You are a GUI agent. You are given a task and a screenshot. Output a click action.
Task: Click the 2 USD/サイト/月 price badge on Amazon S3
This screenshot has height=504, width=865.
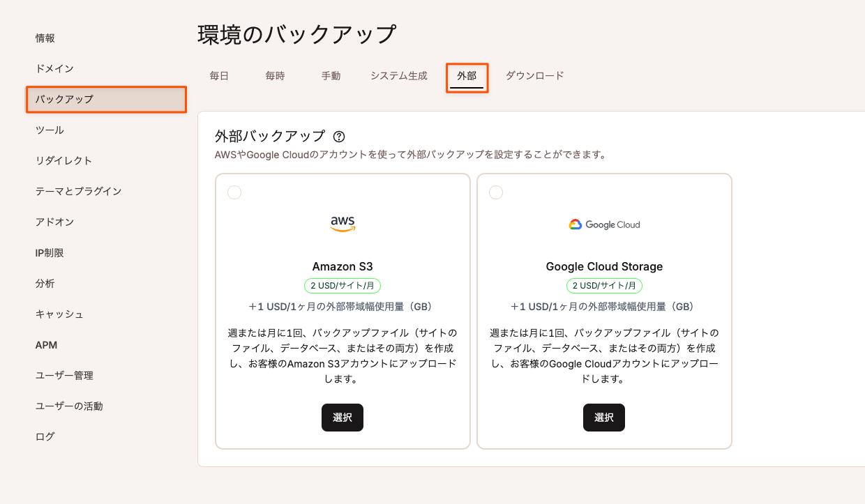coord(342,285)
